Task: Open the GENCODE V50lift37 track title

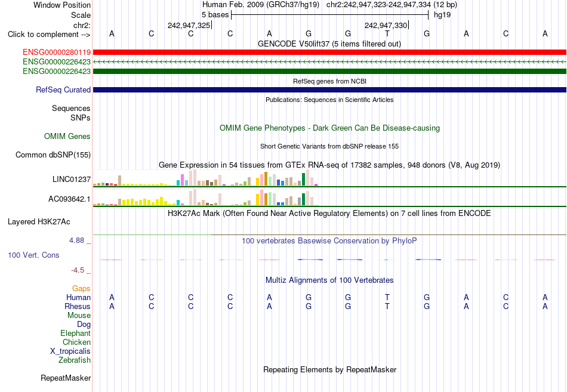Action: point(329,44)
